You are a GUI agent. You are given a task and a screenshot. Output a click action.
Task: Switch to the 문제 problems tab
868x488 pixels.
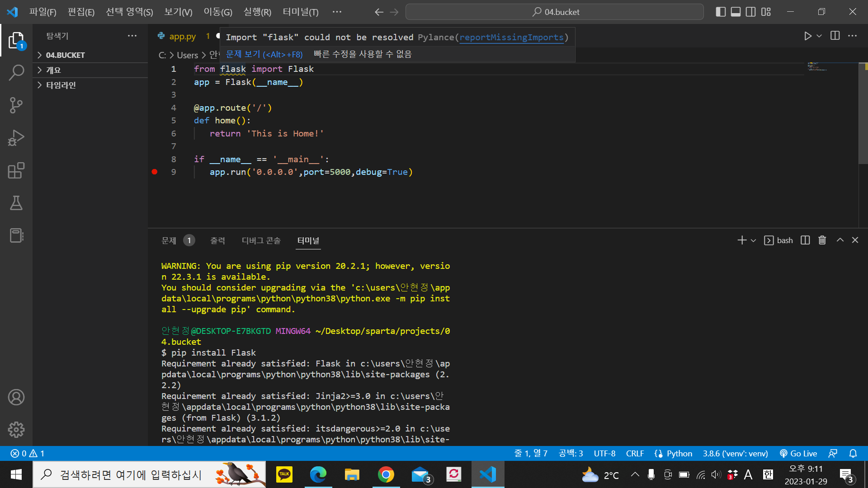coord(178,240)
